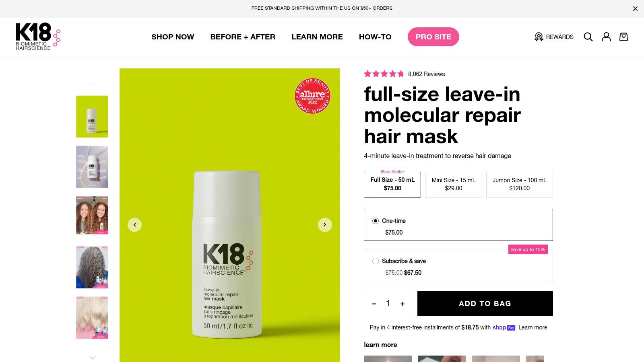Select the Subscribe & save radio option
Viewport: 644px width, 362px height.
pos(376,261)
